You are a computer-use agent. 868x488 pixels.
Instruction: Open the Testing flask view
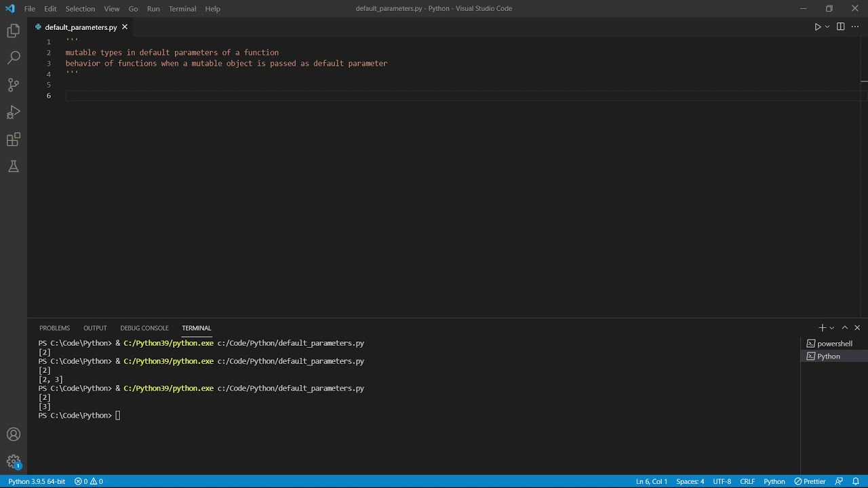tap(14, 167)
